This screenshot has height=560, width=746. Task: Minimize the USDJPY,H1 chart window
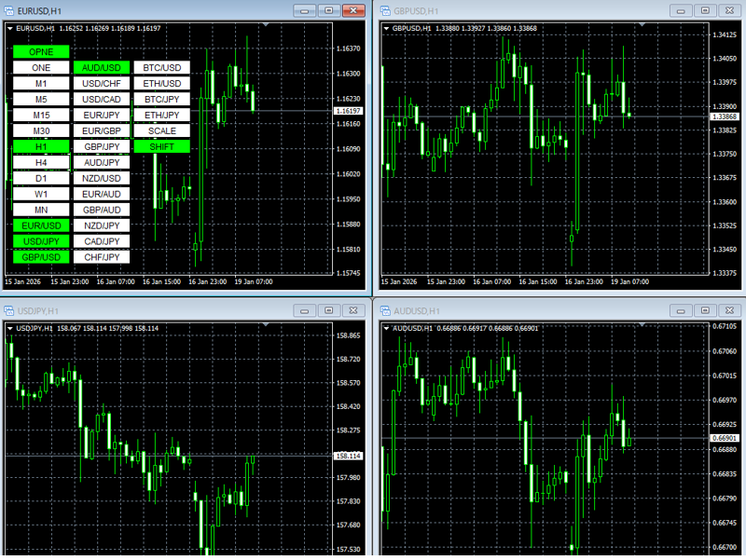tap(305, 310)
